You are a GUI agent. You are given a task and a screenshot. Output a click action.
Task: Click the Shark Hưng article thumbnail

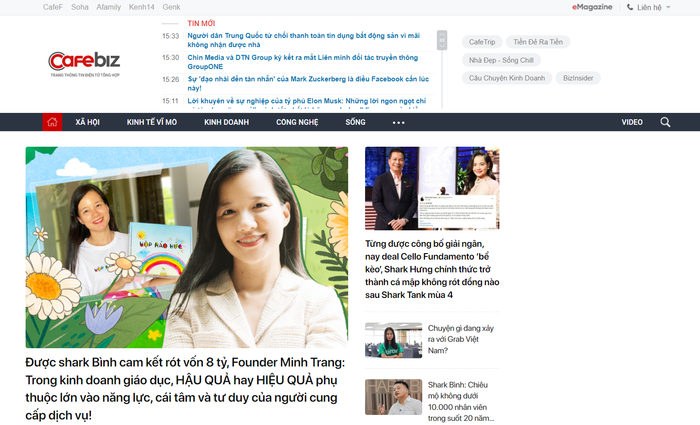coord(432,188)
